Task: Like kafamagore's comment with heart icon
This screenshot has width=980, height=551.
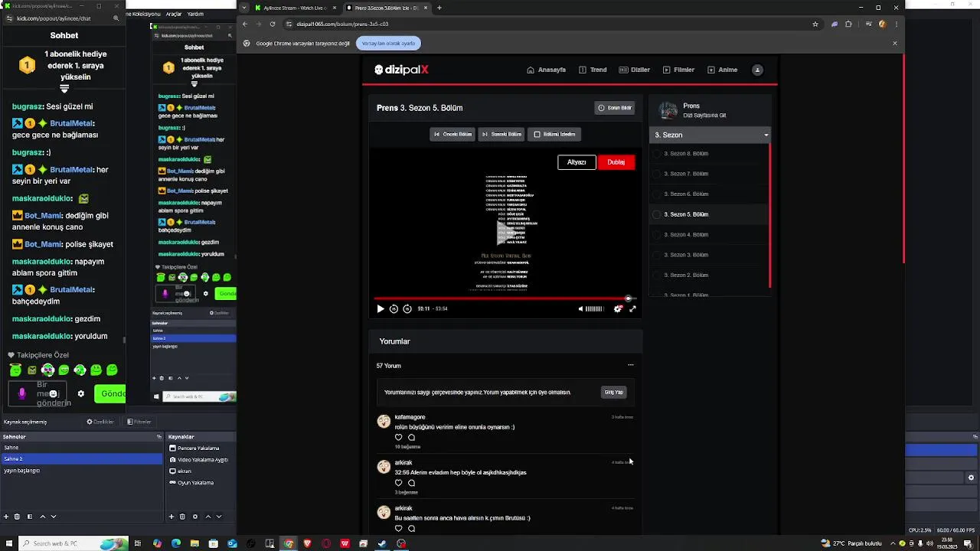Action: coord(398,438)
